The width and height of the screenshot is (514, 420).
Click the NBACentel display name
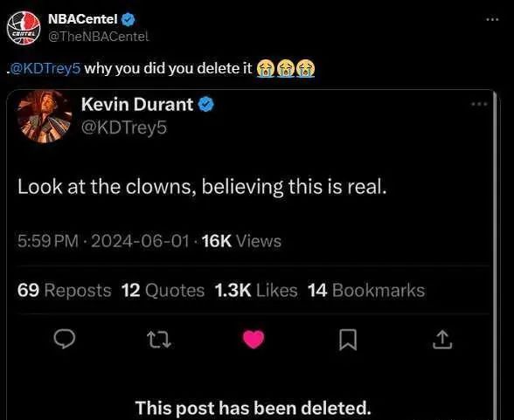(x=82, y=19)
